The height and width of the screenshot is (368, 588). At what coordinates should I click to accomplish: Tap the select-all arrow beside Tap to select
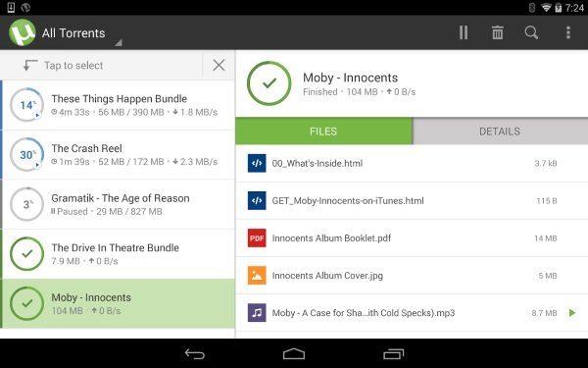click(x=30, y=65)
